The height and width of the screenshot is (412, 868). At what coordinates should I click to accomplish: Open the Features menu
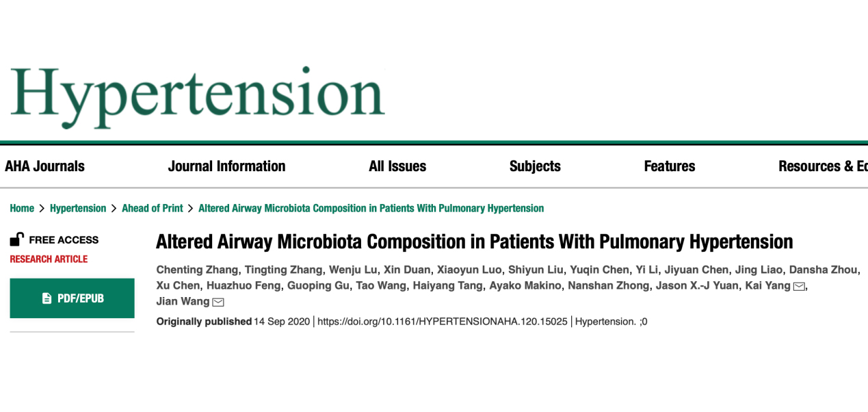pos(670,166)
